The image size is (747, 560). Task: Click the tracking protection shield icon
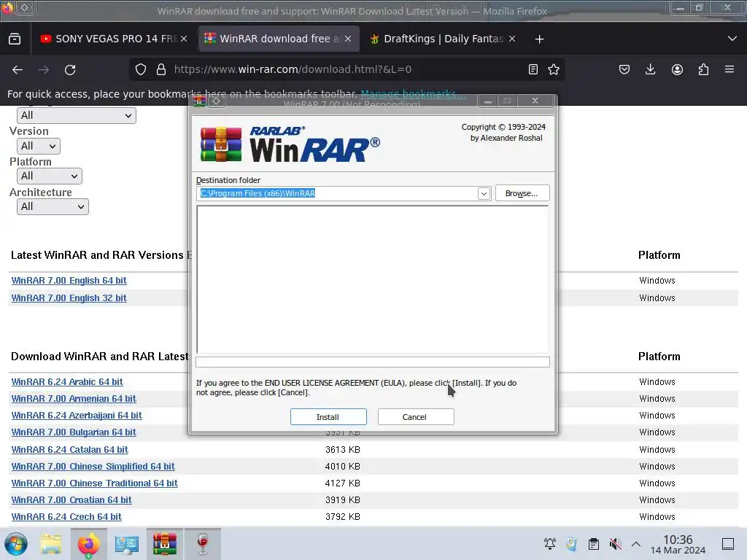[141, 69]
